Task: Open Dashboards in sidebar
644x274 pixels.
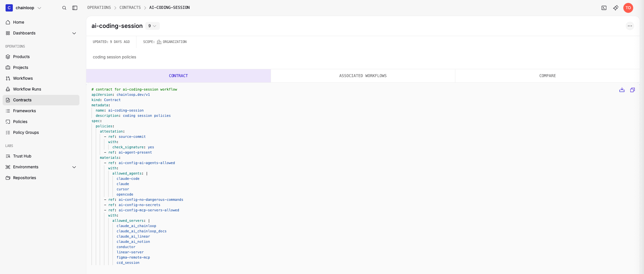Action: tap(41, 33)
